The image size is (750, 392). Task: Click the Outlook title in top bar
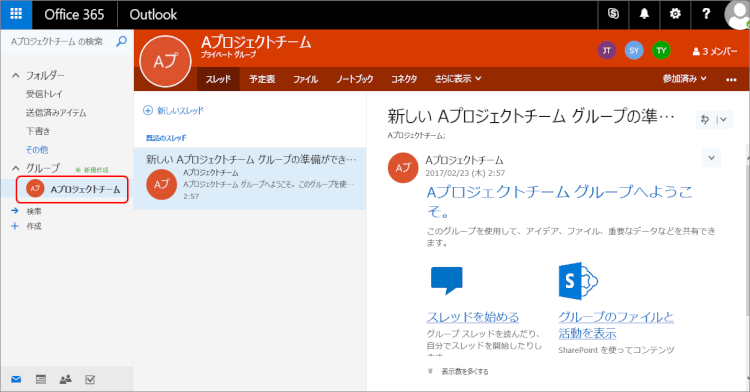click(x=153, y=14)
